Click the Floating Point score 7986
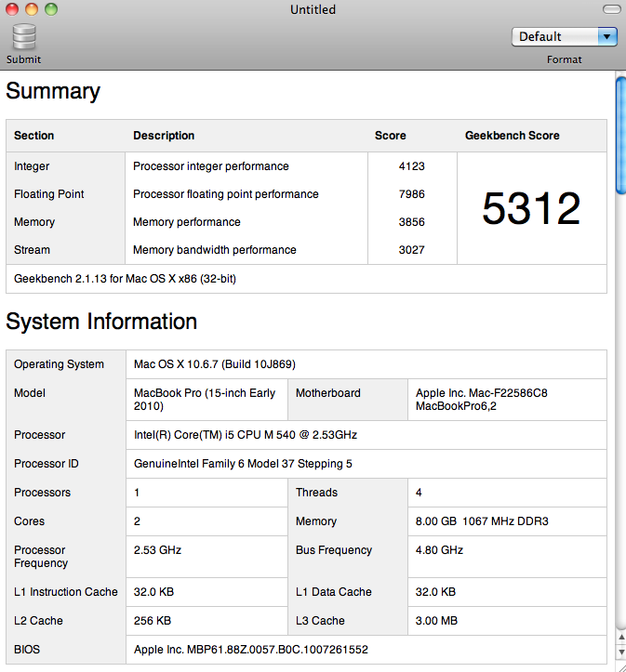 pos(412,194)
